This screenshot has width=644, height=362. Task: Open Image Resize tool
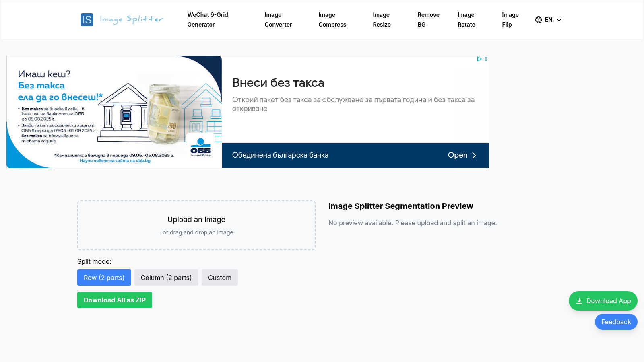382,20
